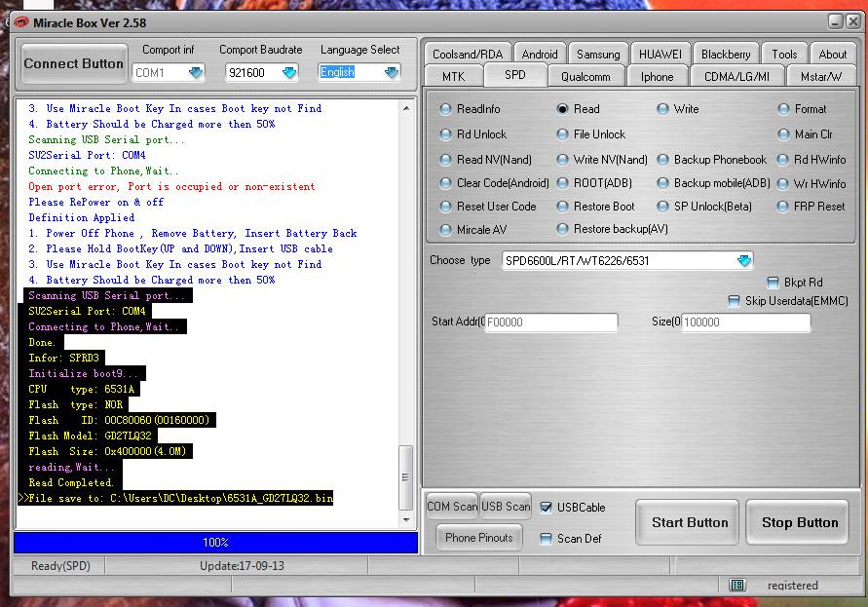Enable the Scan Def checkbox
868x607 pixels.
point(546,539)
